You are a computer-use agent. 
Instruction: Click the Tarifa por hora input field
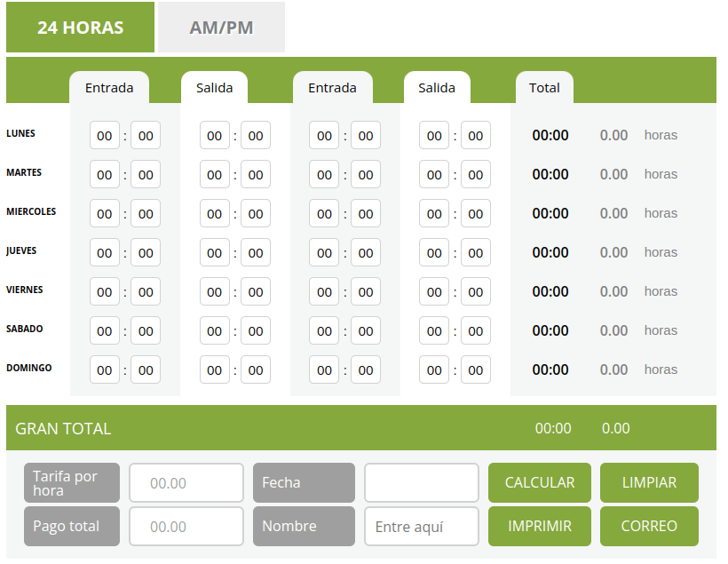pos(186,482)
